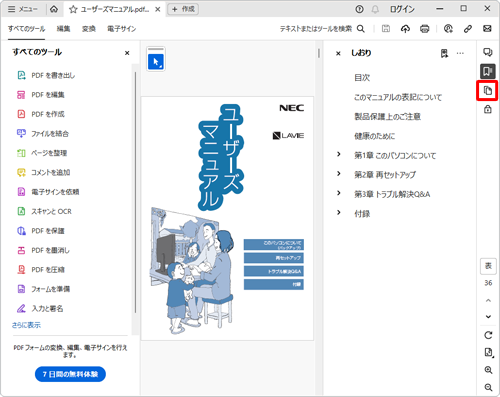Viewport: 500px width, 397px height.
Task: Select the arrow selection tool
Action: click(x=156, y=62)
